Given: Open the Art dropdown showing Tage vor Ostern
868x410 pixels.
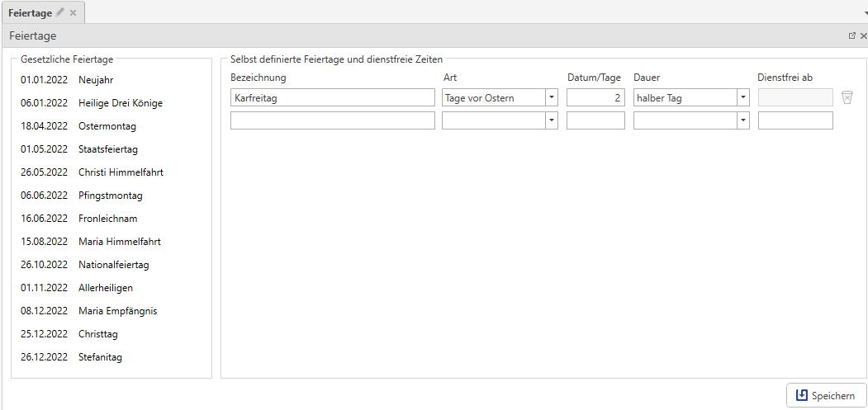Looking at the screenshot, I should (x=551, y=97).
